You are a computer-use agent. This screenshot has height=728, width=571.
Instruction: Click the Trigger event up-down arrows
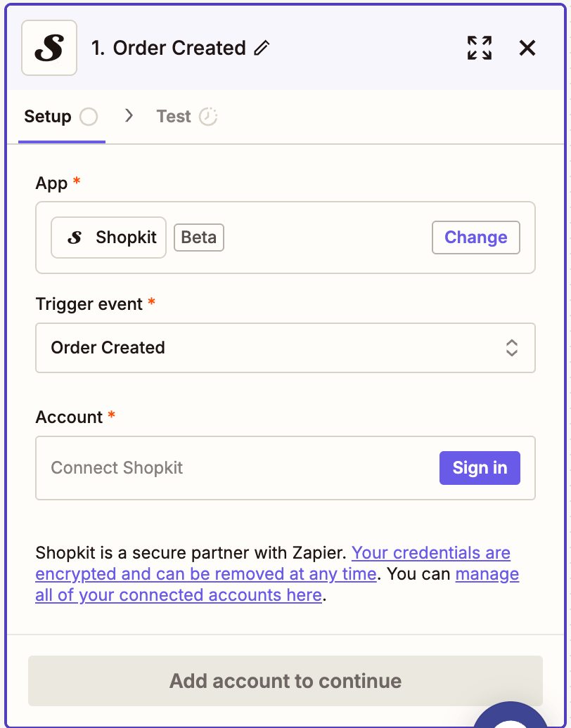[x=512, y=348]
